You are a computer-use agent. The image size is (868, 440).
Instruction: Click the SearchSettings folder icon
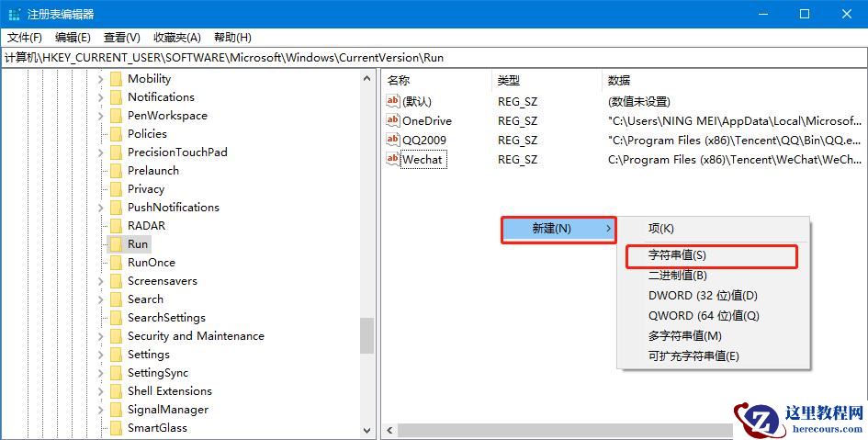[116, 318]
